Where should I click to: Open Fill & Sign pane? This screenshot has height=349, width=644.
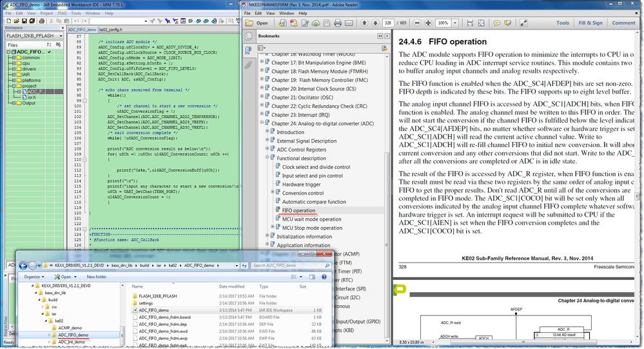tap(590, 23)
